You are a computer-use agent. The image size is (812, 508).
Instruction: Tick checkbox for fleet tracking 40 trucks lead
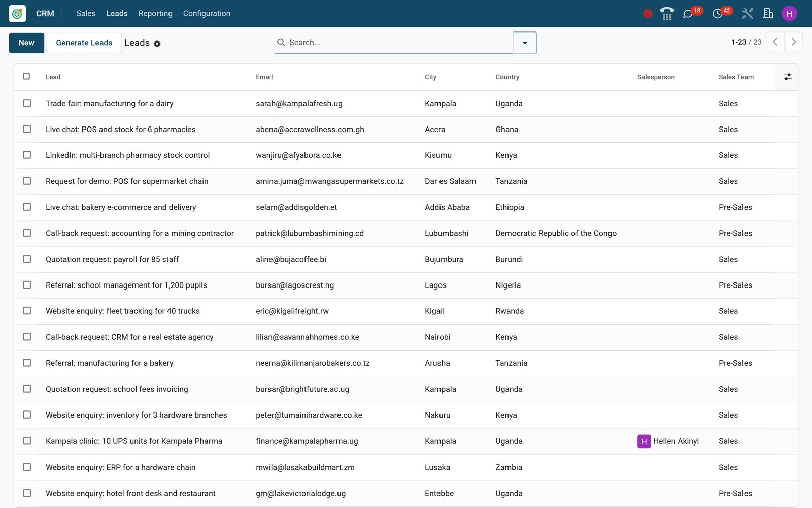point(27,311)
